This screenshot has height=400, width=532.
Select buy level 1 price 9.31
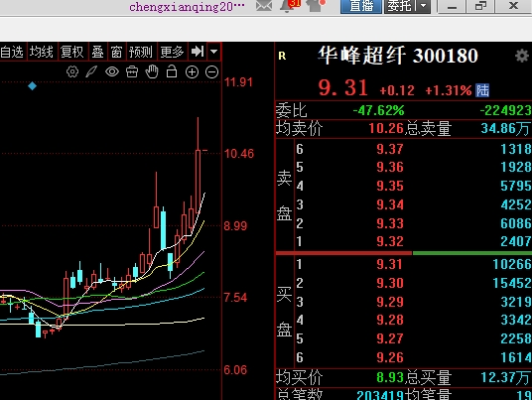point(390,264)
